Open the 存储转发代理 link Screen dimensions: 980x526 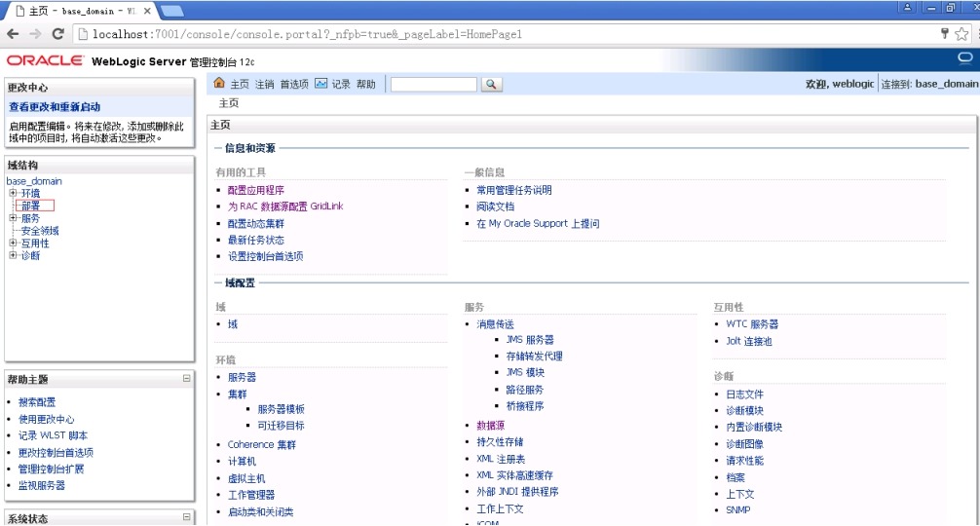coord(535,357)
